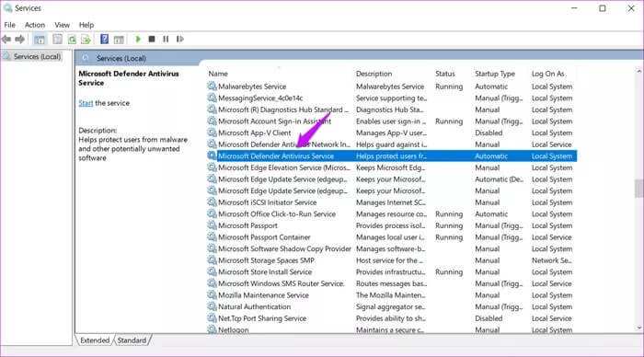Select Microsoft Windows SMS Router Service row
The height and width of the screenshot is (357, 644).
pos(392,283)
